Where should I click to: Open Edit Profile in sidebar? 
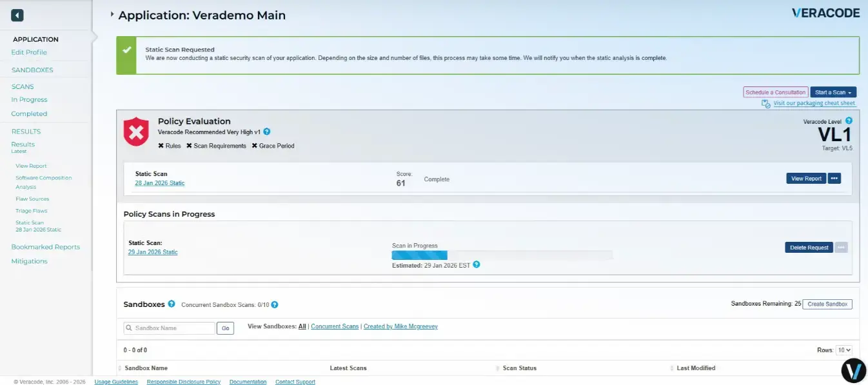tap(29, 52)
